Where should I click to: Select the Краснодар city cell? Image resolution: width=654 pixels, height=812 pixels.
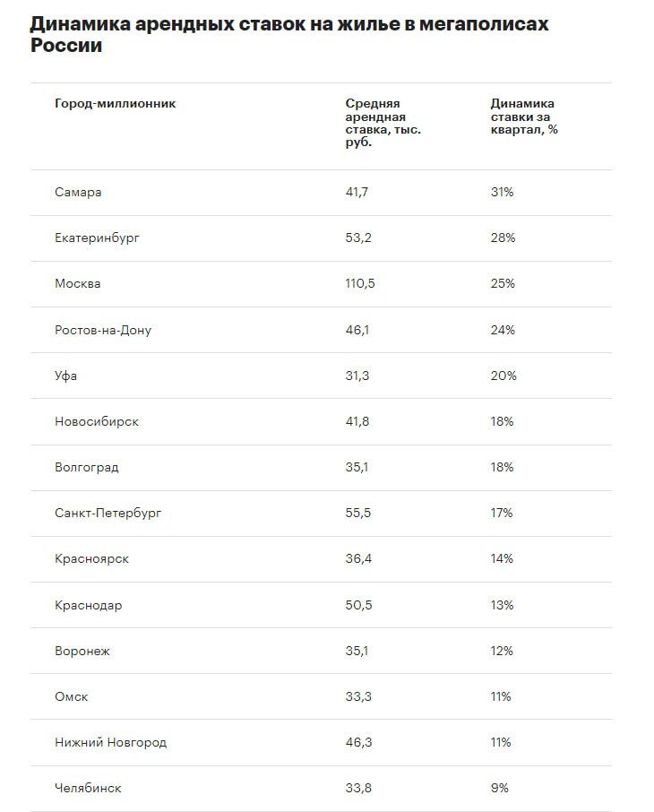[89, 605]
